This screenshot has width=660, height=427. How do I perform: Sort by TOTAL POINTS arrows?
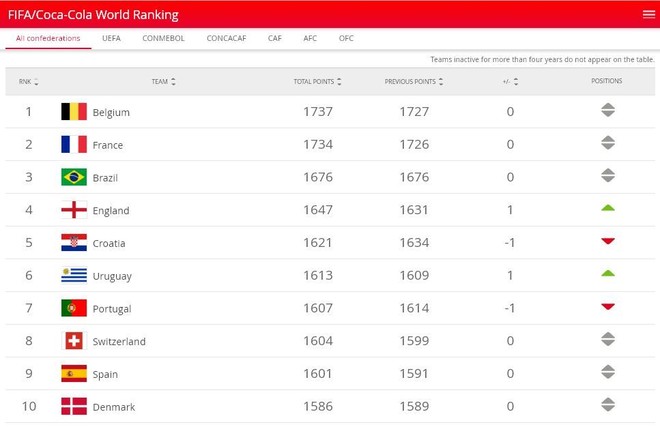click(x=339, y=81)
